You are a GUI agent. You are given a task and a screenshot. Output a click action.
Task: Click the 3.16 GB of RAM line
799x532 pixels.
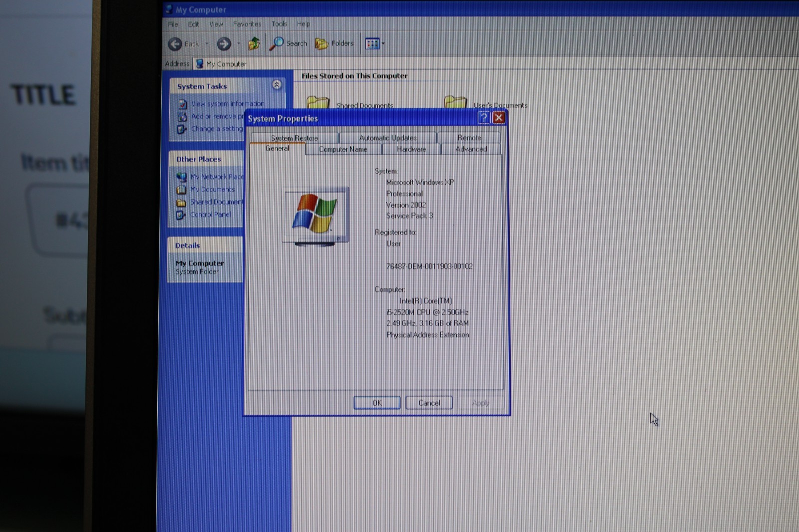coord(427,323)
